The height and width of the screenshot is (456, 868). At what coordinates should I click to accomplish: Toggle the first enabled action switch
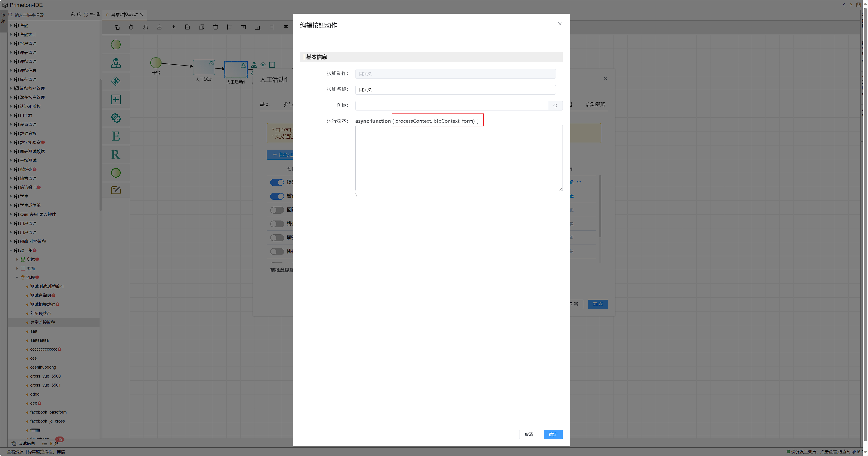(277, 182)
